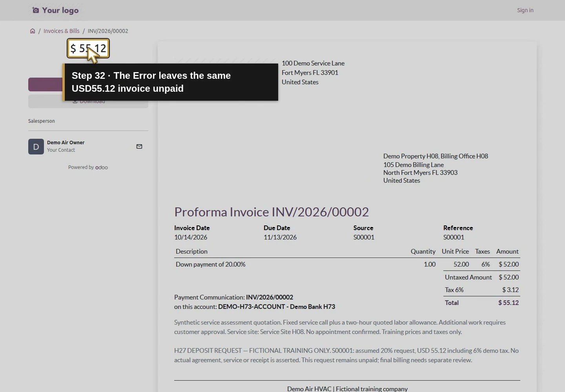The image size is (565, 392).
Task: Click the Your logo header image
Action: coord(55,10)
